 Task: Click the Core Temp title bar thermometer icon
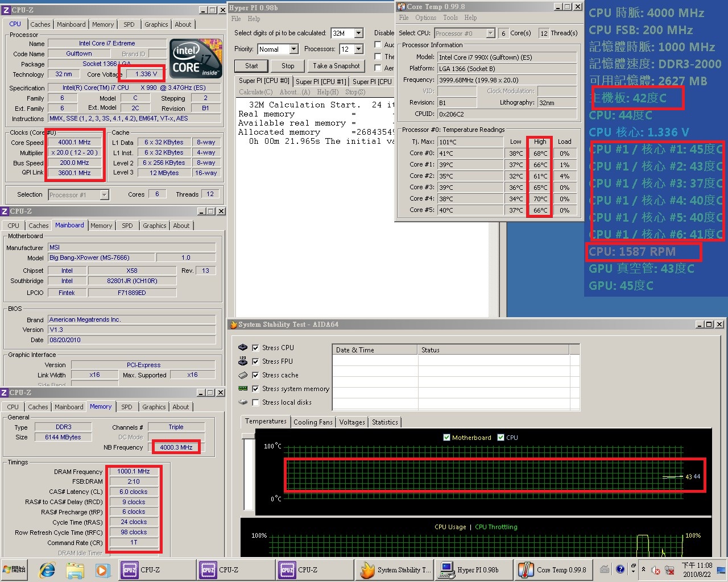401,7
